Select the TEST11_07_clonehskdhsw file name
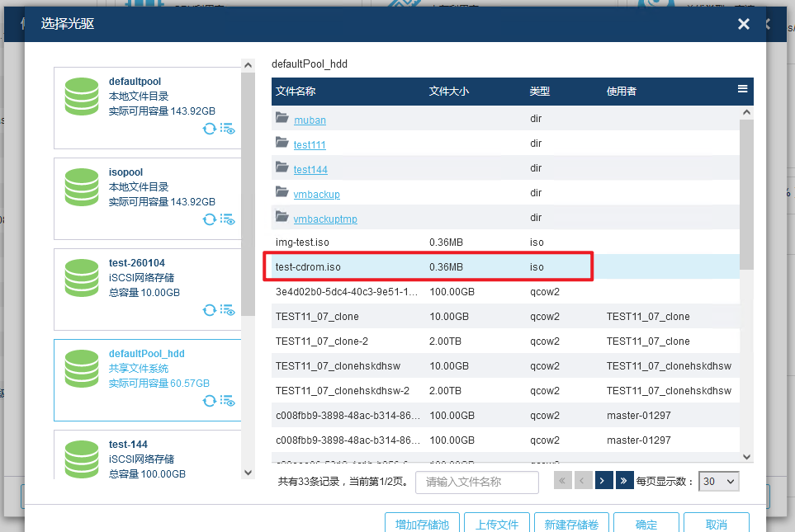 [x=338, y=366]
